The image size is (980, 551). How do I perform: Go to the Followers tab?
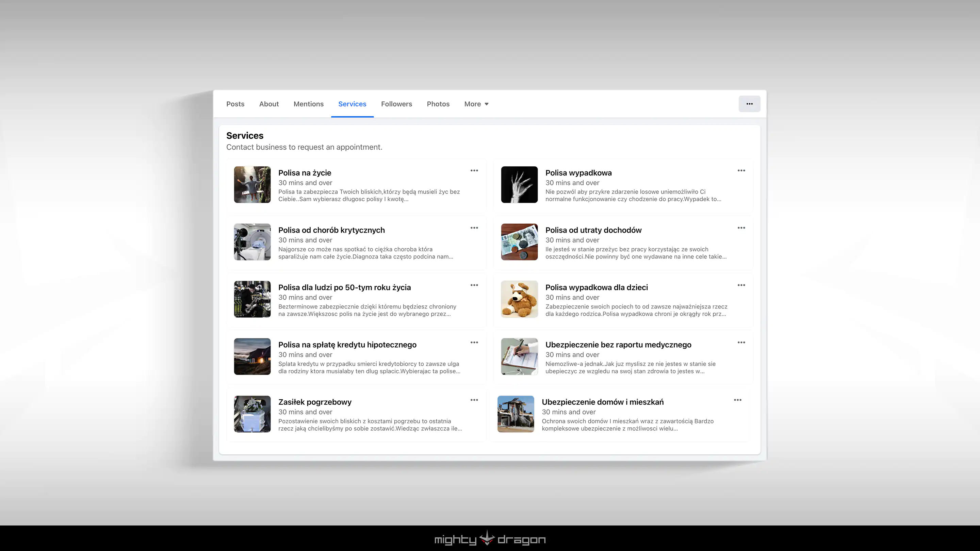pyautogui.click(x=396, y=104)
